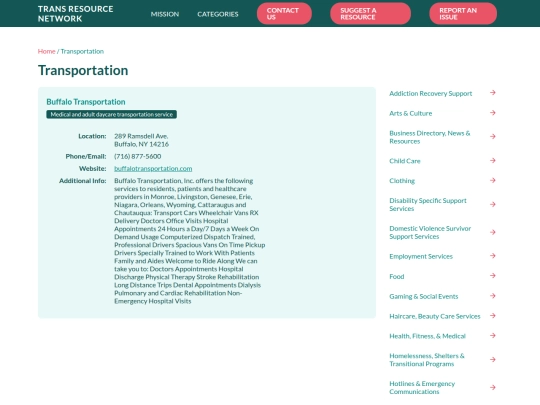Open Homelessness, Shelters & Transitional Programs category

pos(427,360)
